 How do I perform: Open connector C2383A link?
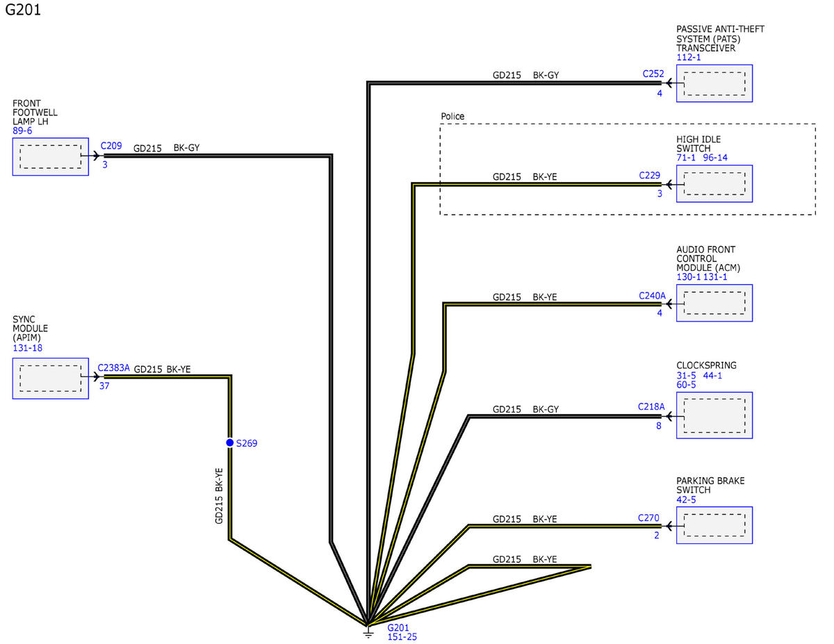pos(113,368)
